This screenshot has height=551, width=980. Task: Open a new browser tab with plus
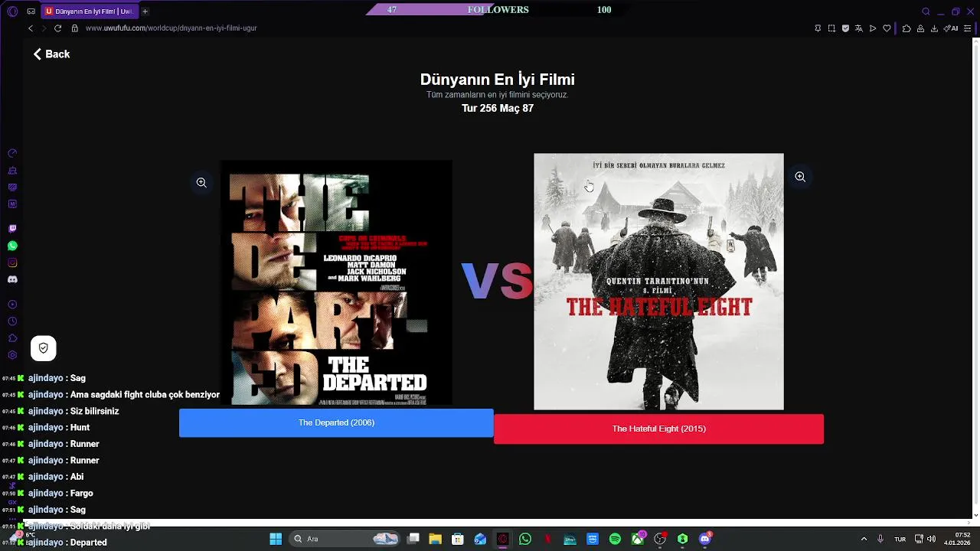click(145, 11)
